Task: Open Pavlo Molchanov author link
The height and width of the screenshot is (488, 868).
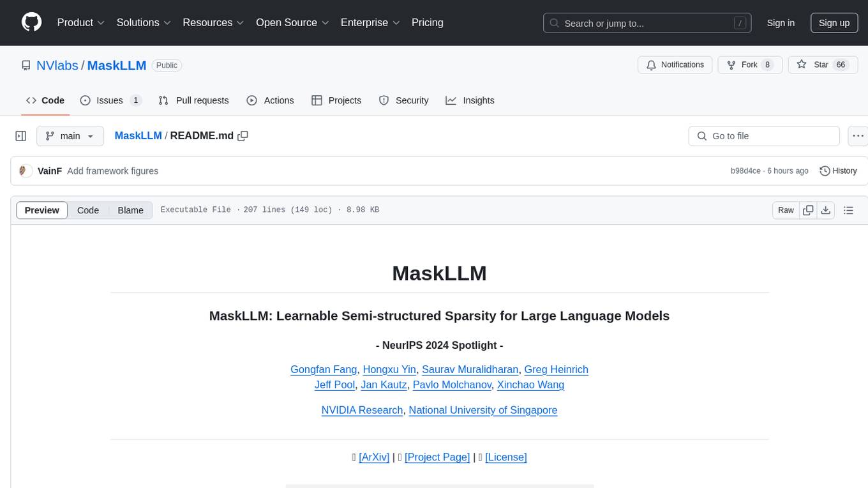Action: [452, 385]
